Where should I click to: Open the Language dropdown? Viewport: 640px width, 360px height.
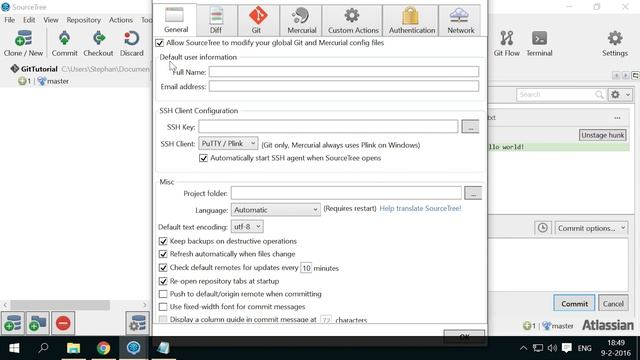[276, 210]
